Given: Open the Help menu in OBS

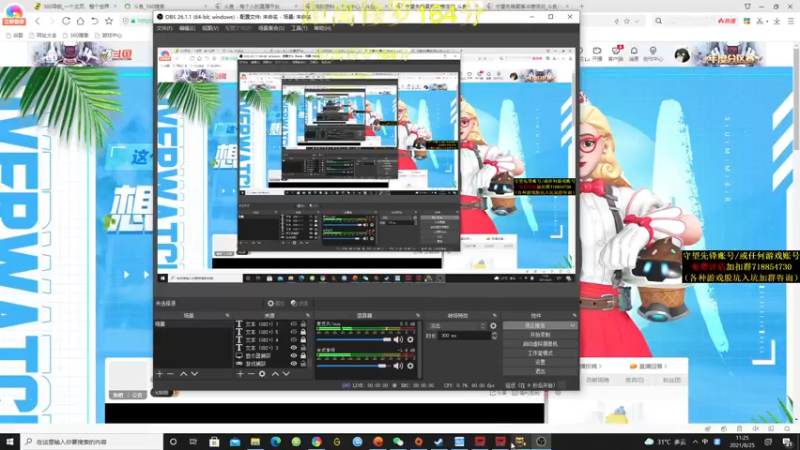Looking at the screenshot, I should pos(322,28).
